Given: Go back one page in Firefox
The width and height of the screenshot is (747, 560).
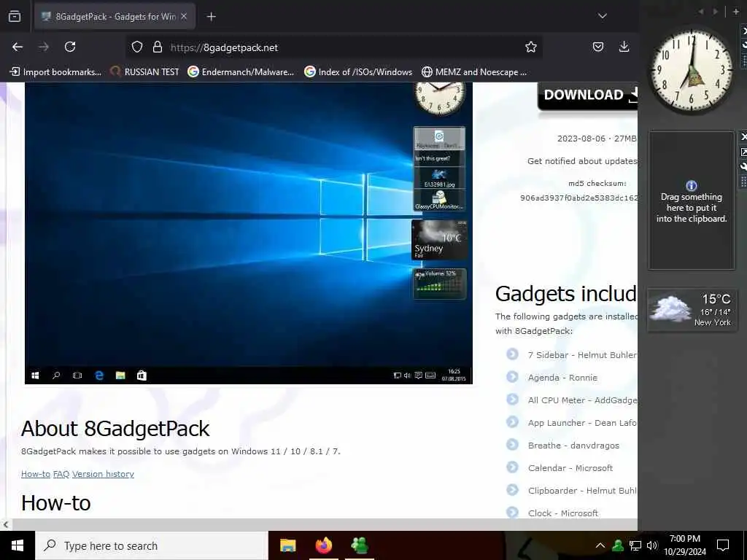Looking at the screenshot, I should pos(18,47).
